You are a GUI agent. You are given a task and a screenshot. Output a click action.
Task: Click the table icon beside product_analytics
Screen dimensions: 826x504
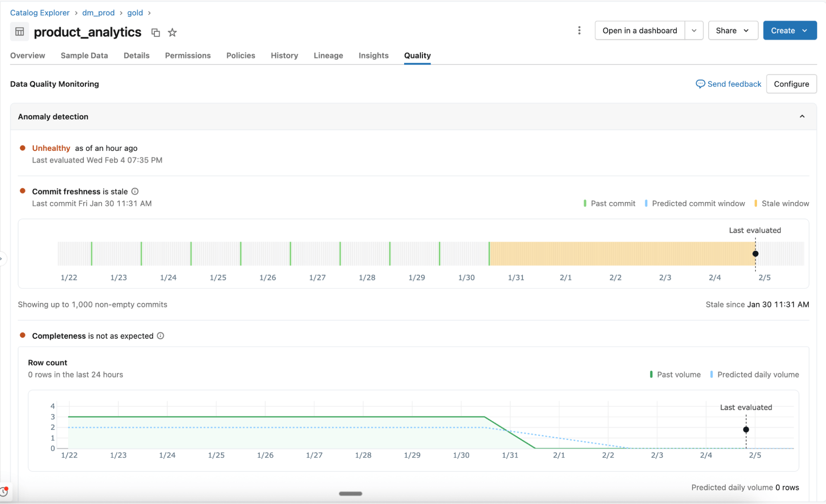(19, 32)
